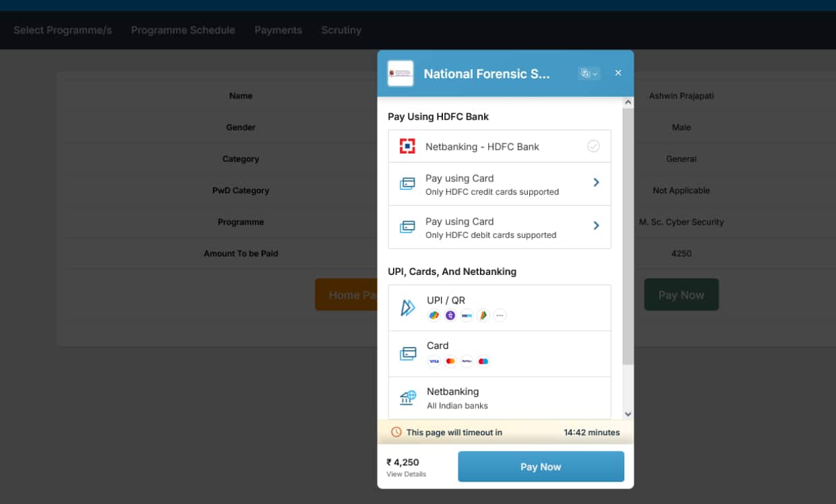Click the RuPay logo under Card
Image resolution: width=836 pixels, height=504 pixels.
[x=467, y=361]
